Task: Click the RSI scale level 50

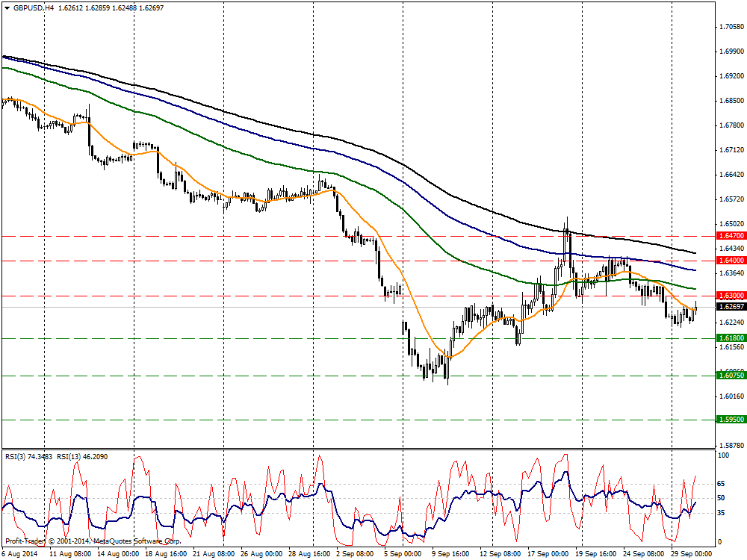Action: (722, 498)
